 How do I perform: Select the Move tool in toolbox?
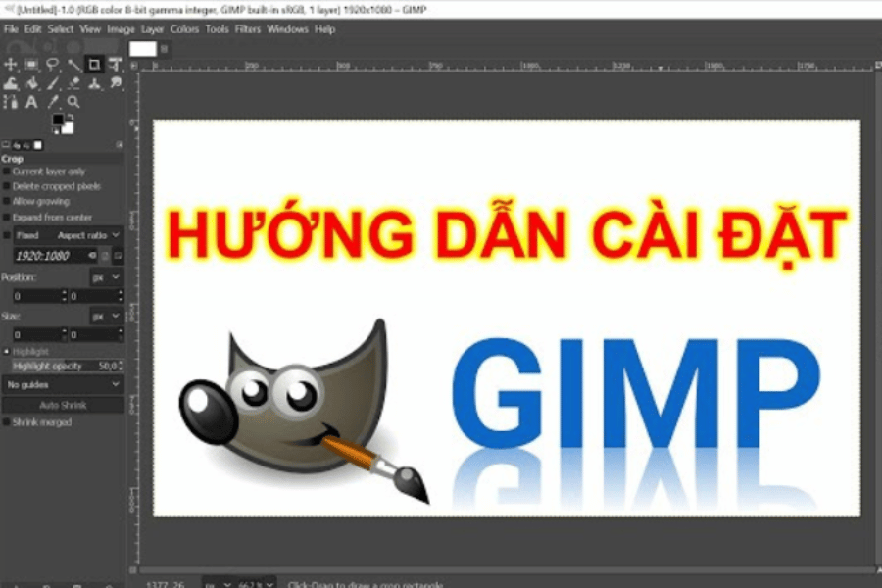(11, 65)
